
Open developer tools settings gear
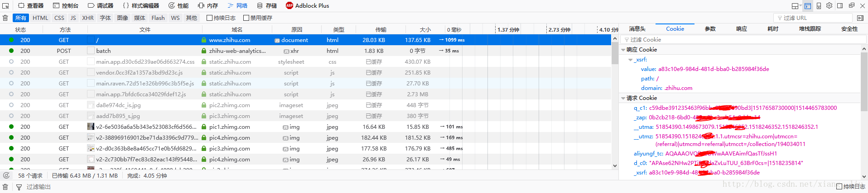829,6
